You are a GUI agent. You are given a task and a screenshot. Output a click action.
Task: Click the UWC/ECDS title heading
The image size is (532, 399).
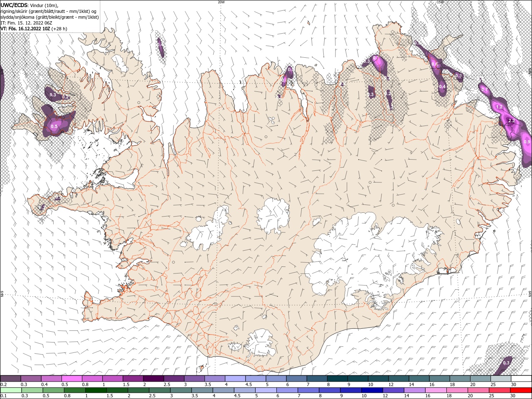coord(15,5)
